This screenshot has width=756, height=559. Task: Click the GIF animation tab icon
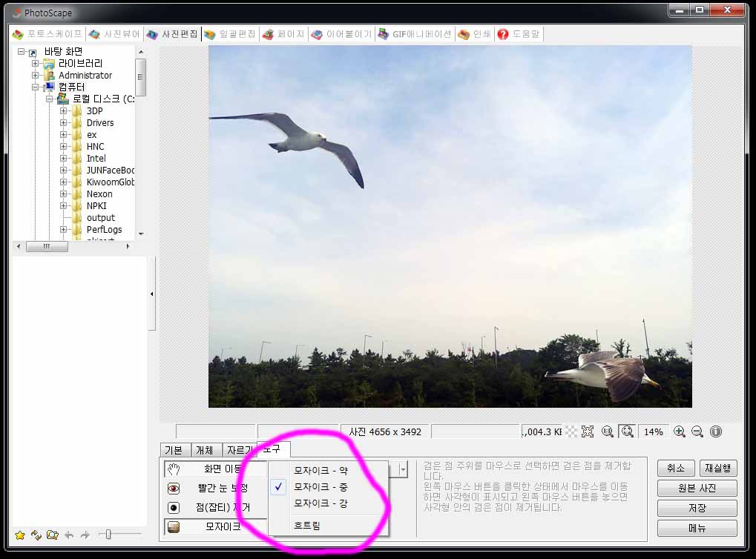[x=384, y=34]
